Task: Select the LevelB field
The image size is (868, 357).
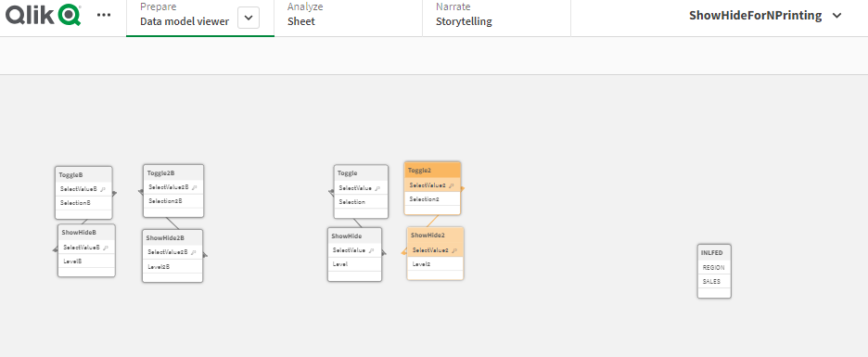Action: point(86,261)
